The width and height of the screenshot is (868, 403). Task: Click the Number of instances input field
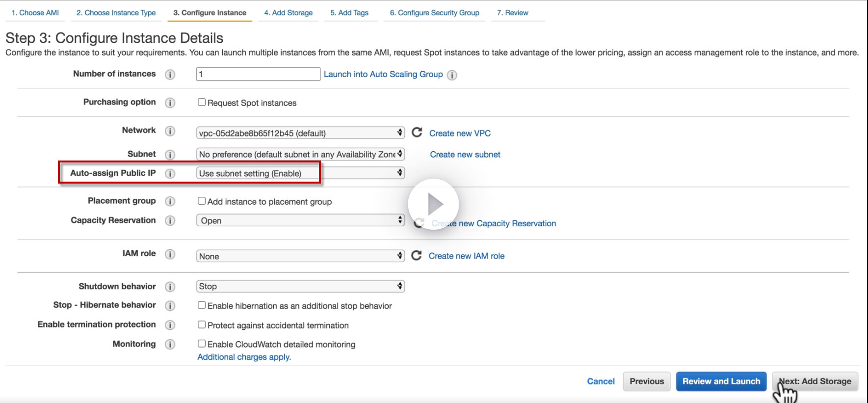click(258, 74)
